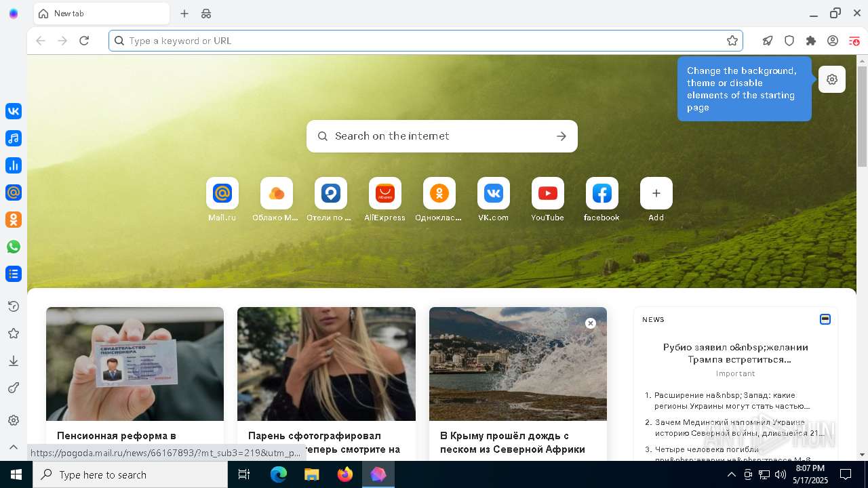Bookmark this page with the star
Screen dimensions: 868x488
[732, 41]
